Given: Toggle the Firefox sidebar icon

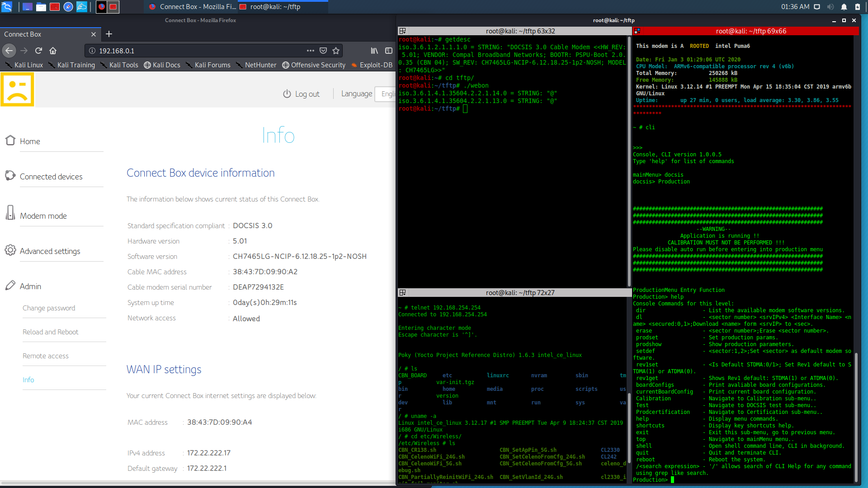Looking at the screenshot, I should click(x=388, y=51).
